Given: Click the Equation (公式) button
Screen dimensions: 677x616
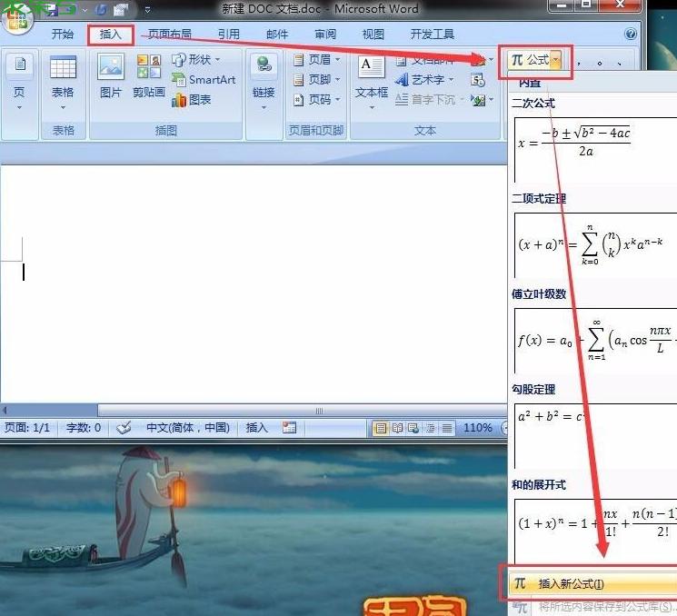Looking at the screenshot, I should coord(533,60).
